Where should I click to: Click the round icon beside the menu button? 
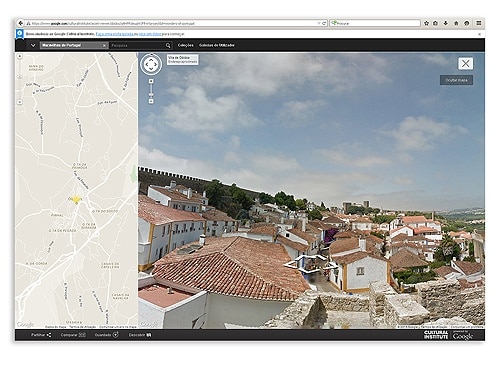tap(467, 23)
